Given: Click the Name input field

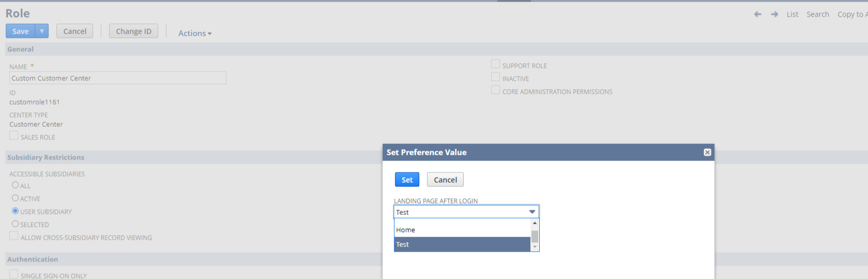Looking at the screenshot, I should pos(118,78).
